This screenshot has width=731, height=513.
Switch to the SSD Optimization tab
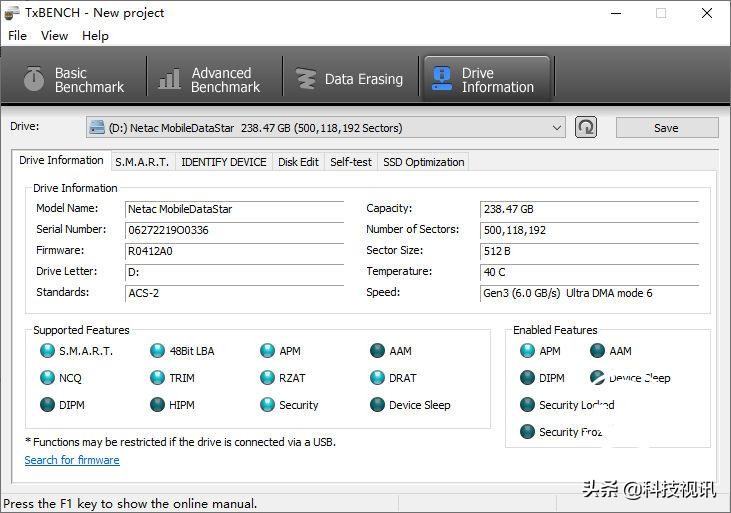423,162
